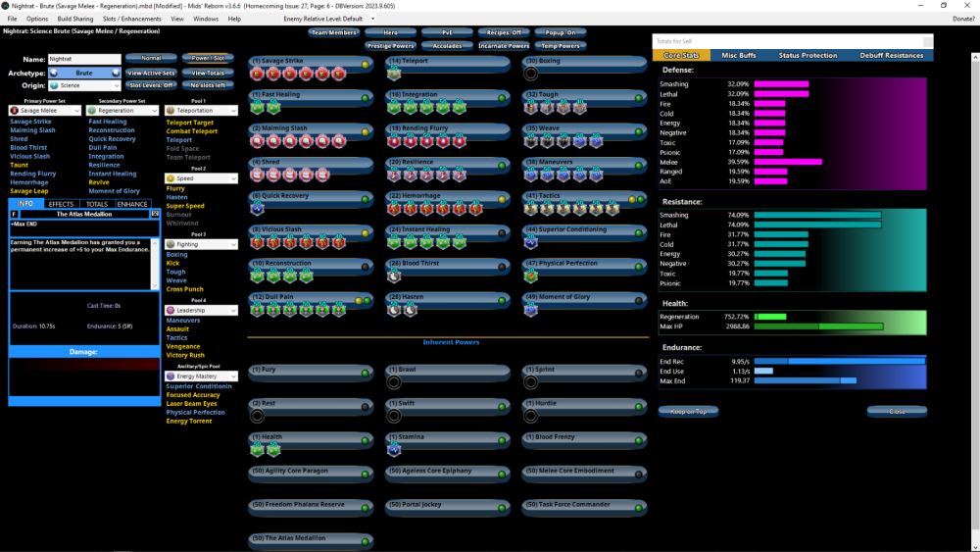Open the Build Sharing menu

(x=74, y=19)
